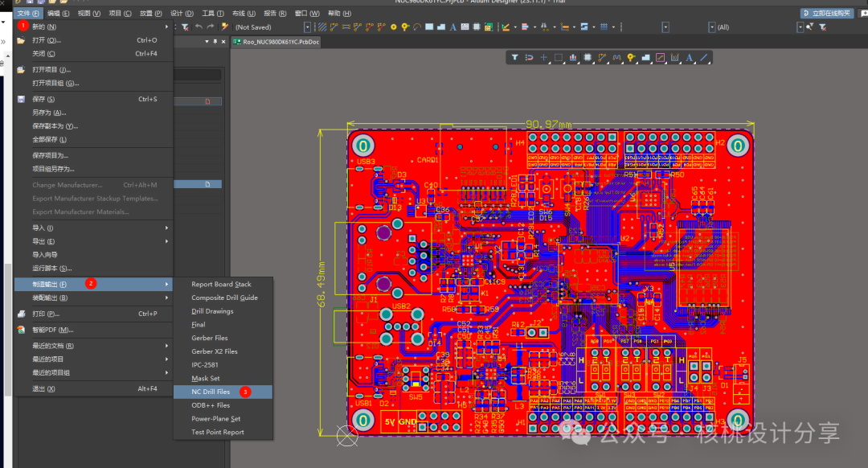Click the Undo arrow icon
The image size is (868, 468).
[x=199, y=27]
